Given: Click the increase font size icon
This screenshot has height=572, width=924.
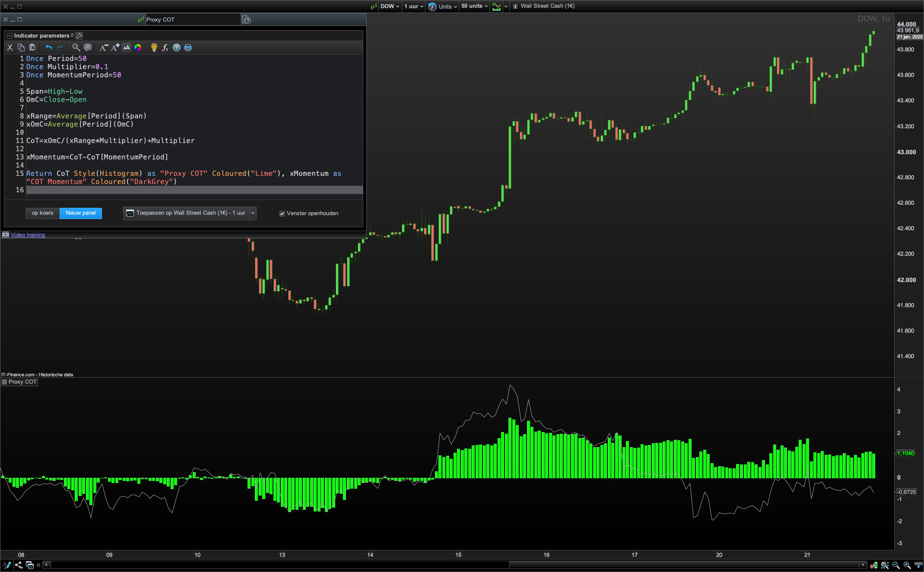Looking at the screenshot, I should 115,48.
